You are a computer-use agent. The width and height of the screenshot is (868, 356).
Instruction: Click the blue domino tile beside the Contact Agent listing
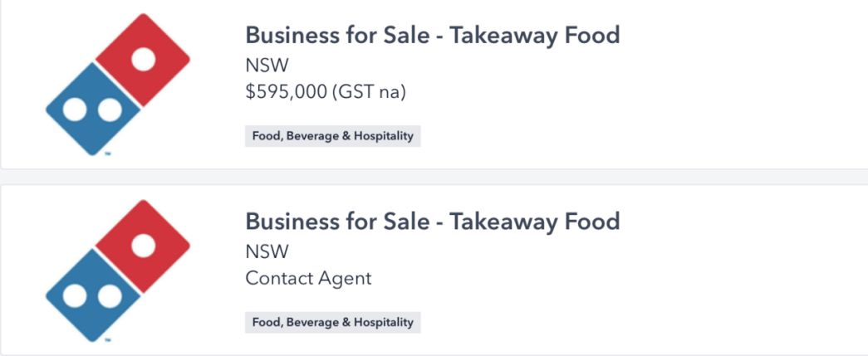click(x=93, y=295)
